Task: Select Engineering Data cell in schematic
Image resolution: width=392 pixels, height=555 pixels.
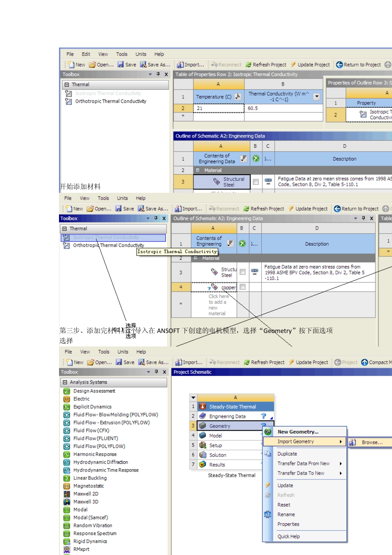Action: click(235, 416)
